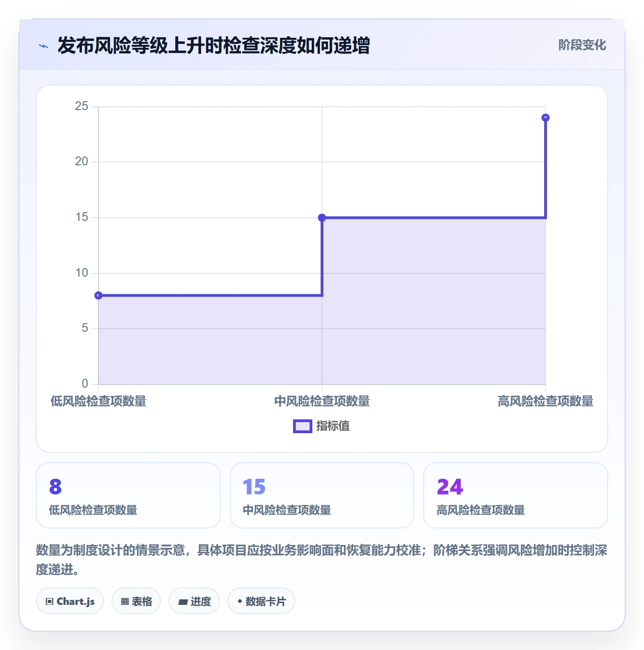
Task: Click x-axis label 高风险检查项数量
Action: click(x=546, y=401)
